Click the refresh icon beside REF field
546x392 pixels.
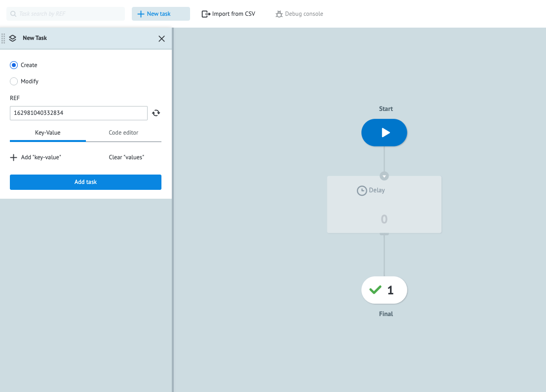pos(156,113)
